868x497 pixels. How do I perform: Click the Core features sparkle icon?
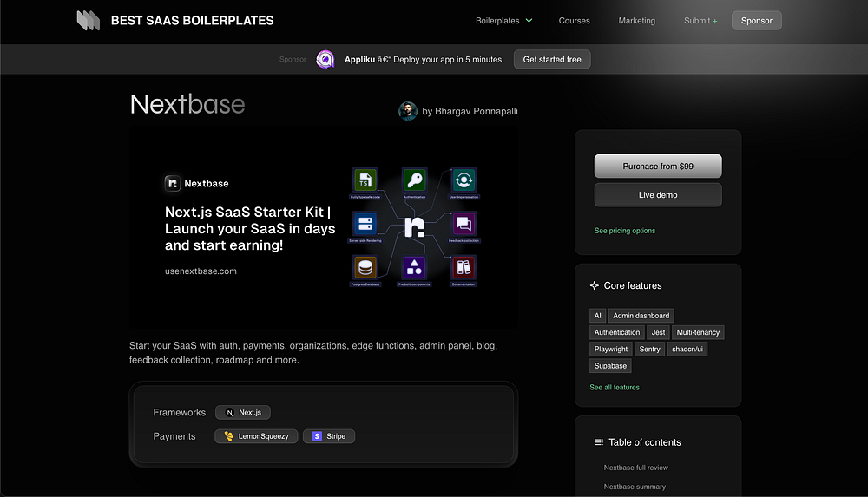click(x=594, y=285)
